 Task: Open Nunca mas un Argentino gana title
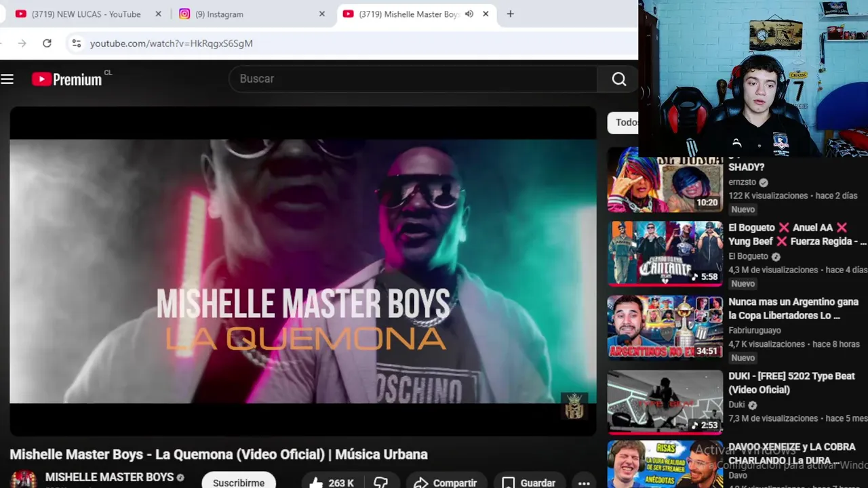pos(793,308)
